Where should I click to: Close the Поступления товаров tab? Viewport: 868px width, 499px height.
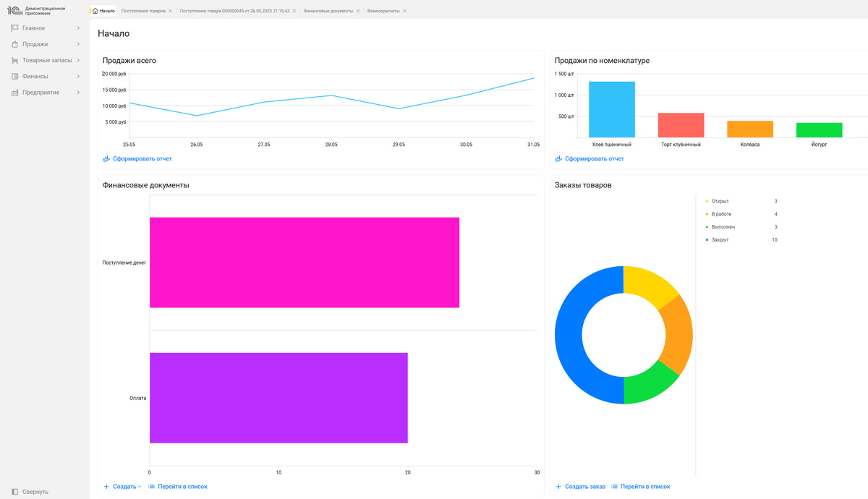click(171, 11)
